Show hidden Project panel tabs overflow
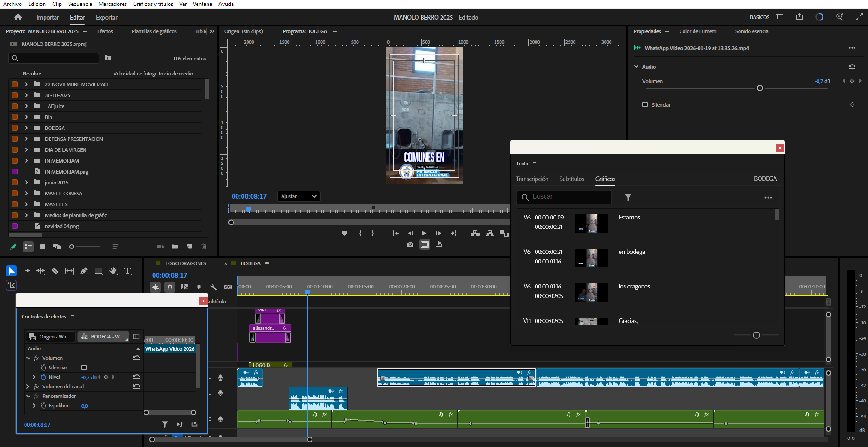Screen dimensions: 868x447 click(212, 31)
